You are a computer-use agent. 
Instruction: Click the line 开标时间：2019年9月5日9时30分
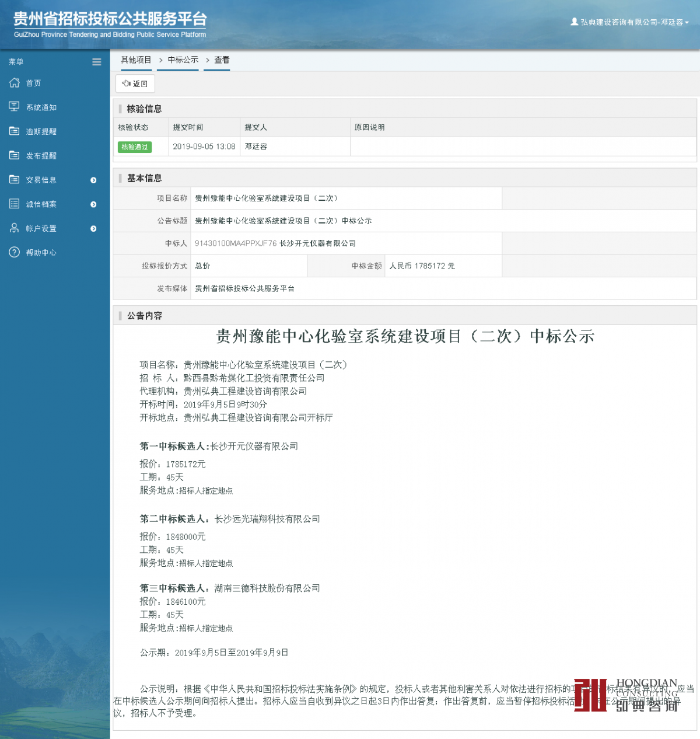click(x=204, y=405)
